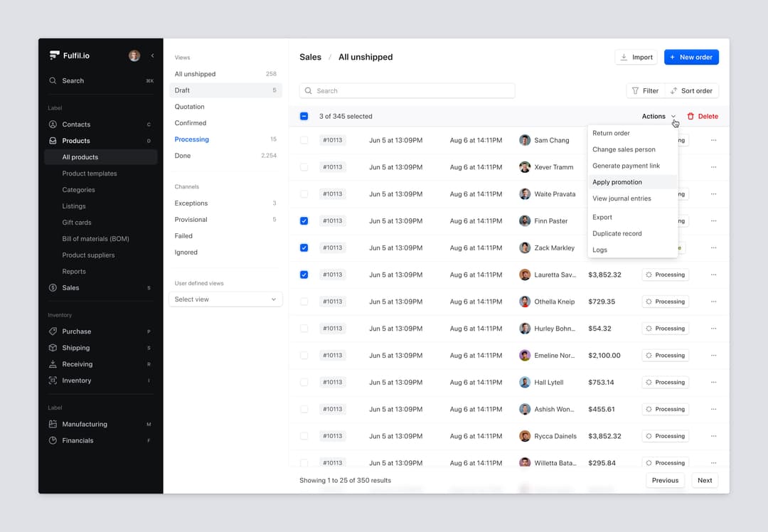Go to Manufacturing section icon
This screenshot has height=532, width=768.
point(53,424)
